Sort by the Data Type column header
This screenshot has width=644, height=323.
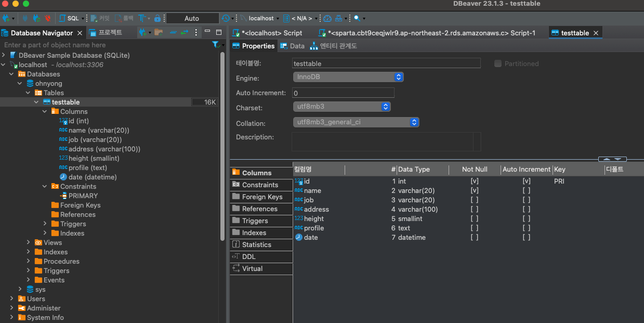[423, 169]
